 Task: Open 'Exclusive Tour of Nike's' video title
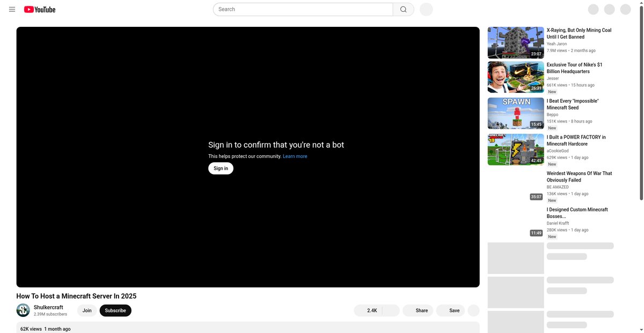tap(575, 68)
